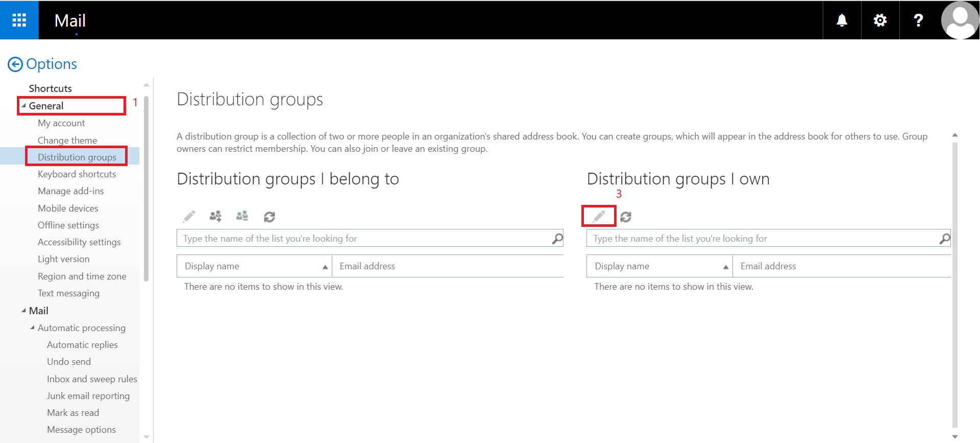Image resolution: width=980 pixels, height=443 pixels.
Task: Open Mobile devices settings
Action: point(68,208)
